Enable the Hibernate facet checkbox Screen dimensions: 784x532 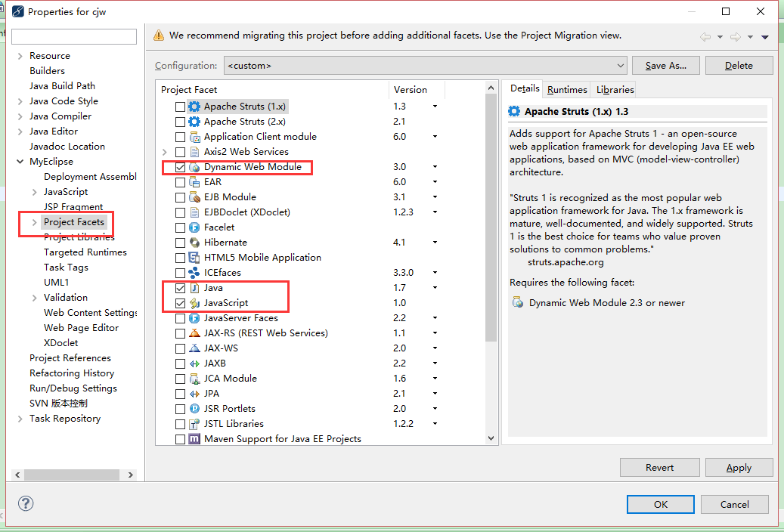point(180,243)
